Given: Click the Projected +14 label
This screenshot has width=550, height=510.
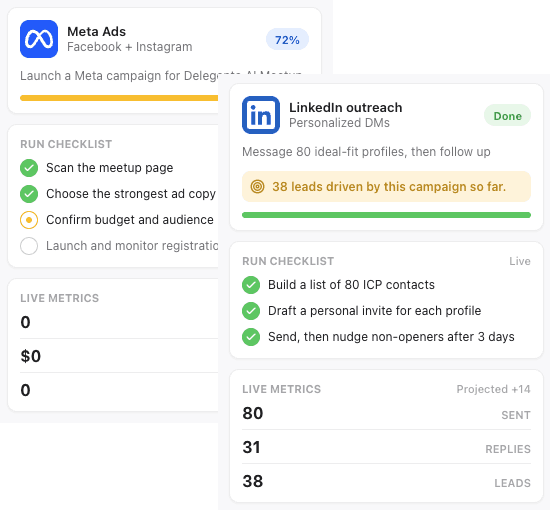Looking at the screenshot, I should 493,389.
